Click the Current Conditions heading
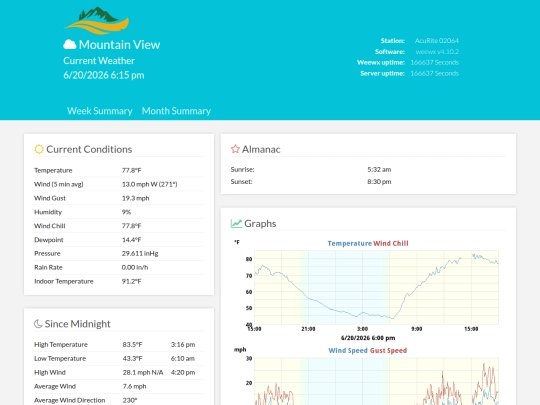Image resolution: width=540 pixels, height=405 pixels. tap(89, 149)
